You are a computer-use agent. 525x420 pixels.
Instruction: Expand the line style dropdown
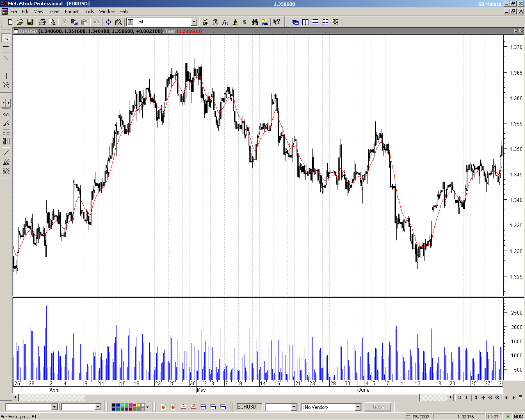pos(54,407)
